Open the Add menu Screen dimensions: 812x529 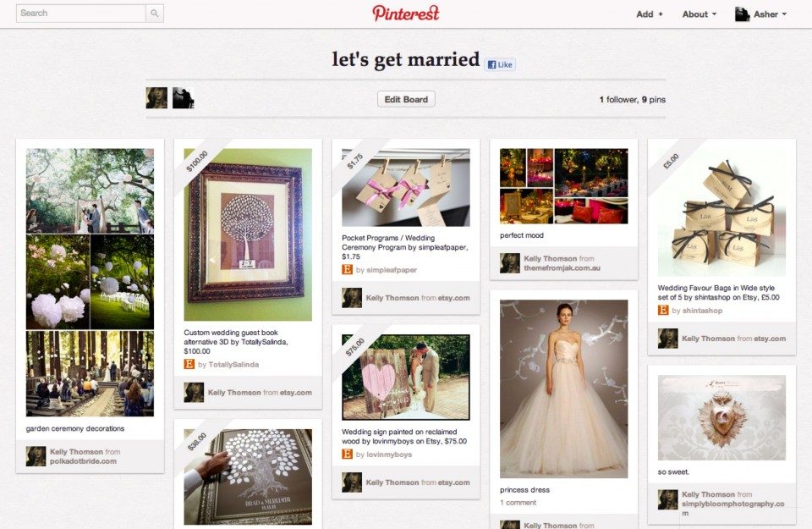coord(650,14)
